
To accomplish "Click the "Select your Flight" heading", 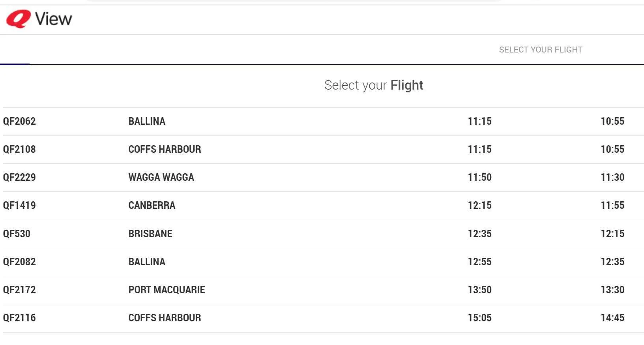I will (x=373, y=85).
